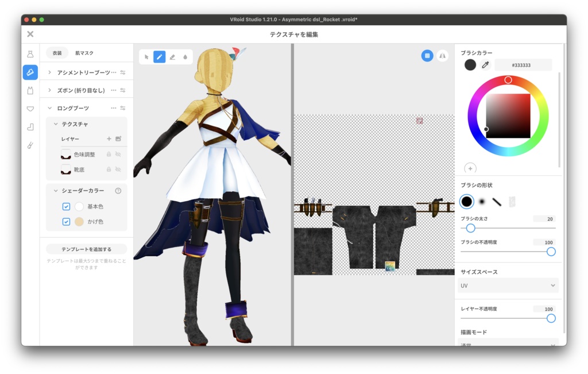Viewport: 588px width, 374px height.
Task: Collapse the ロングブーツ section
Action: [x=49, y=108]
